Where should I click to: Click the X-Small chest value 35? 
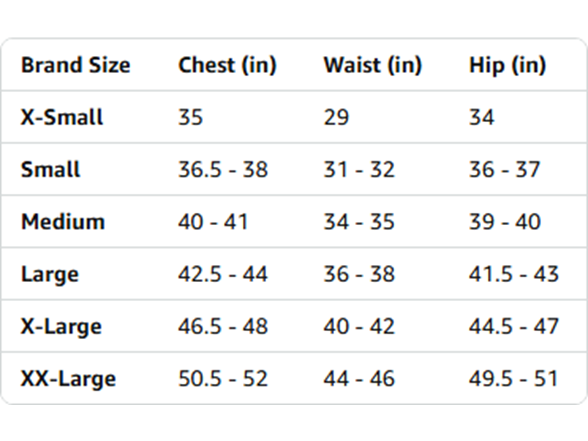click(x=190, y=117)
